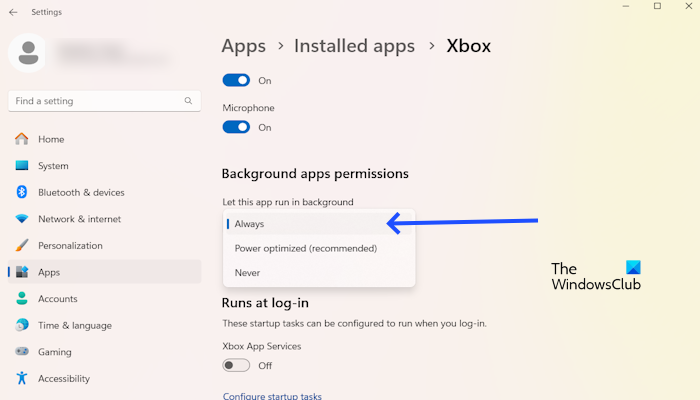Click the Background apps permissions heading

click(x=315, y=173)
